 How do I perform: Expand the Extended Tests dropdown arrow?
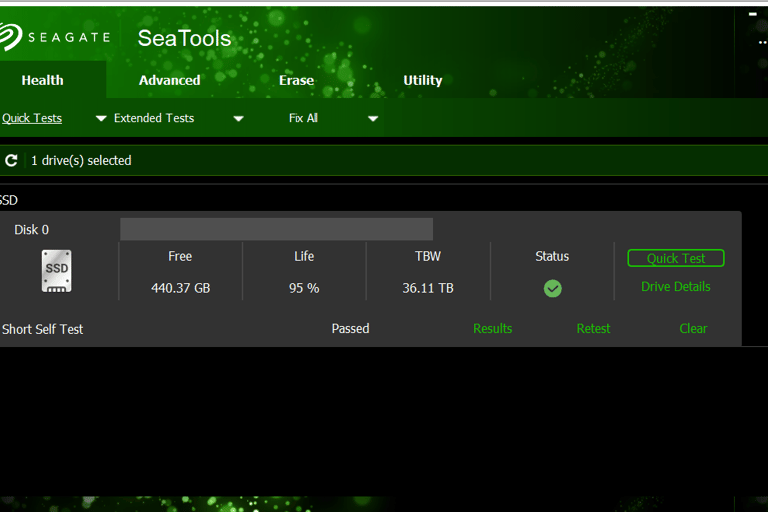pos(239,119)
